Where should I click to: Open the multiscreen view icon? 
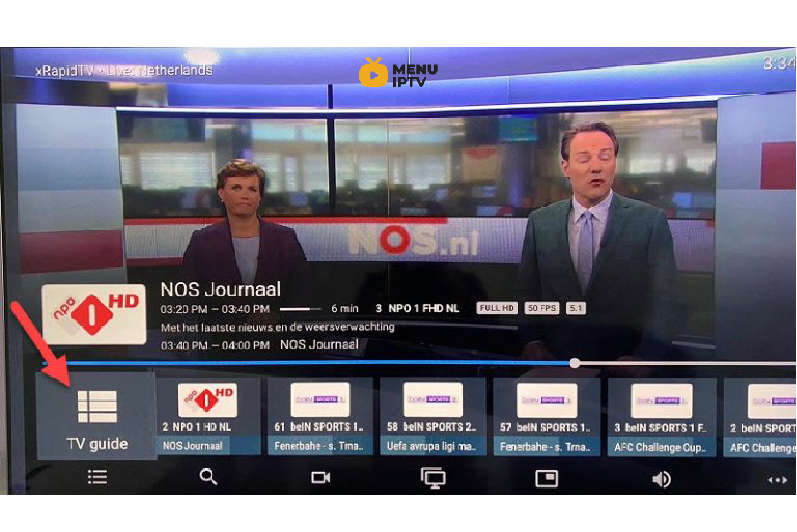click(434, 477)
